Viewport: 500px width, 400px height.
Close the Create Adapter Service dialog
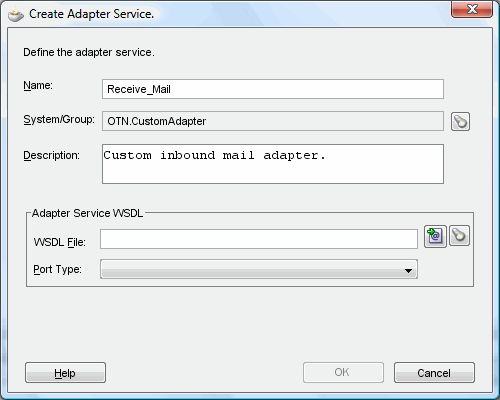(x=472, y=9)
